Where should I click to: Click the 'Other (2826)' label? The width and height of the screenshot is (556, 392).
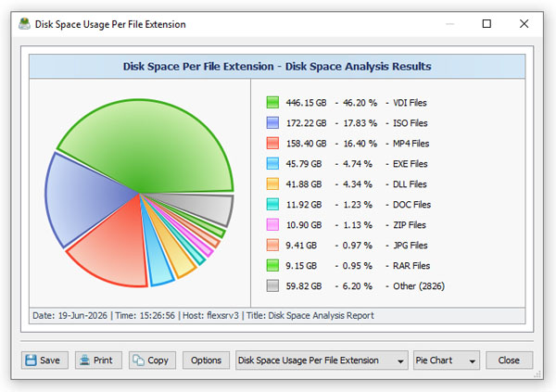419,286
